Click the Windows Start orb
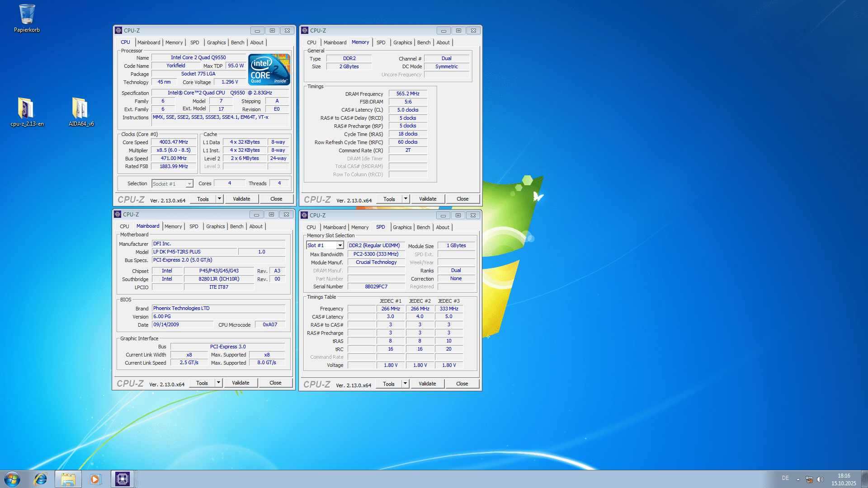This screenshot has height=488, width=868. tap(12, 479)
